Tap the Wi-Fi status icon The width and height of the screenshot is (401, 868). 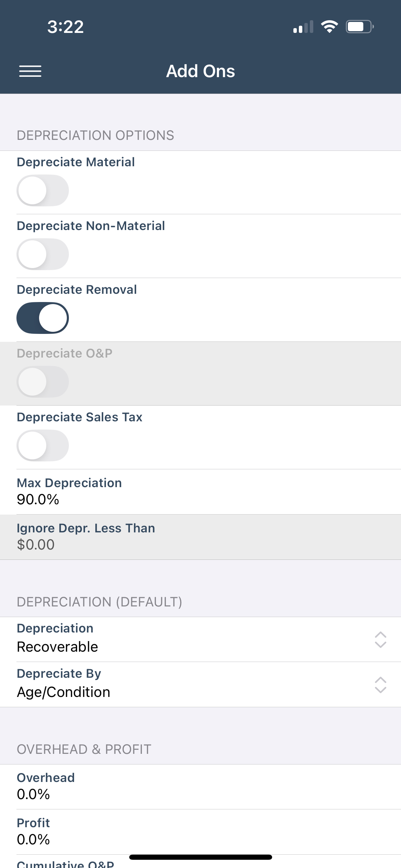click(329, 27)
